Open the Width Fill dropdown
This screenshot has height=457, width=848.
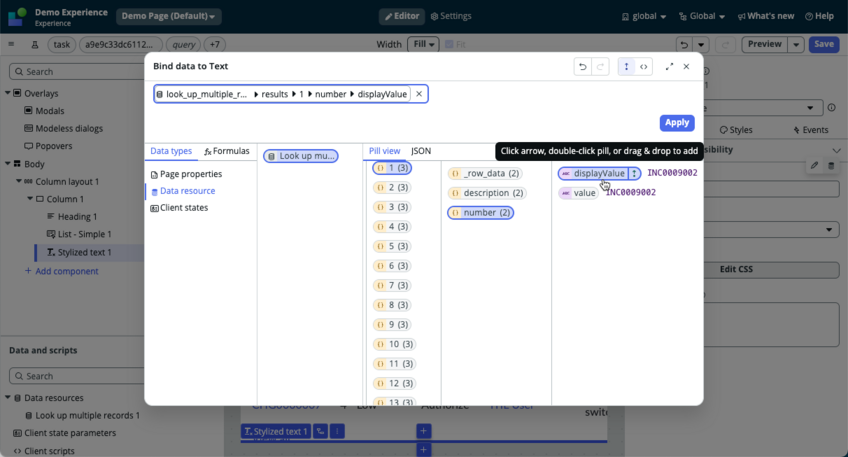click(423, 44)
